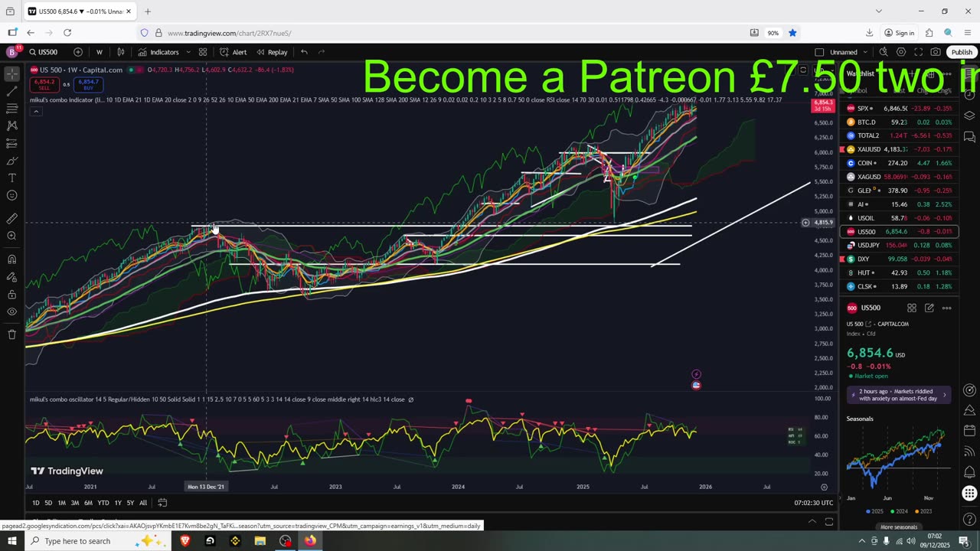980x551 pixels.
Task: Click the compare or add symbol plus icon
Action: coord(78,52)
